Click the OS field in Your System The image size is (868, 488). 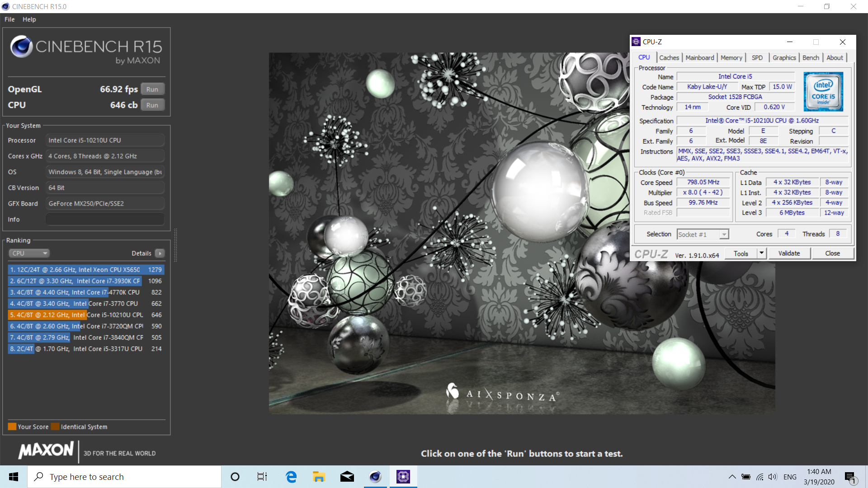[105, 172]
